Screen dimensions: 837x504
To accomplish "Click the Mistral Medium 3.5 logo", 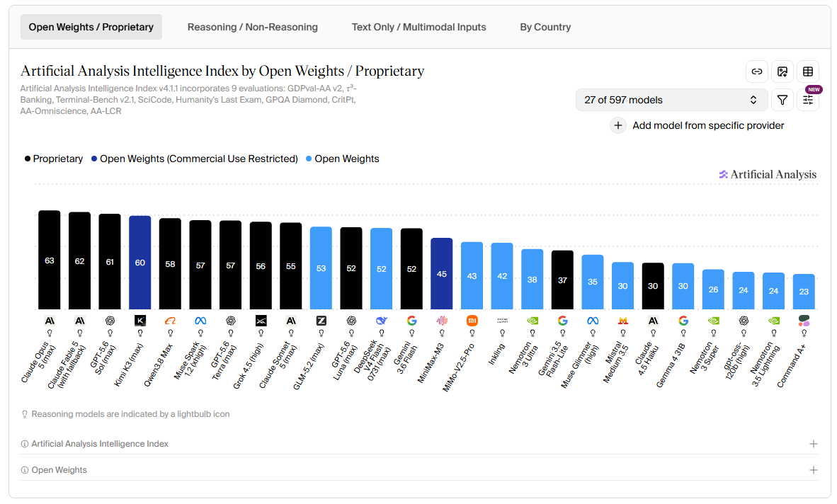I will [622, 321].
